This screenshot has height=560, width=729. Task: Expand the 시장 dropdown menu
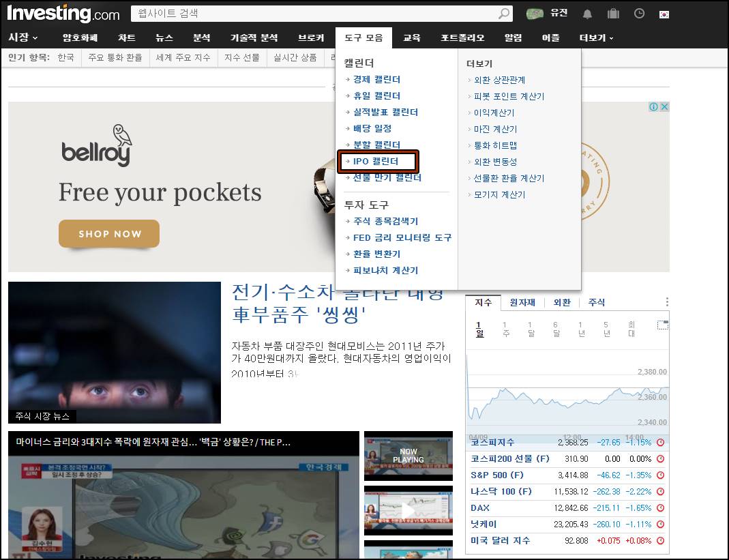coord(23,38)
